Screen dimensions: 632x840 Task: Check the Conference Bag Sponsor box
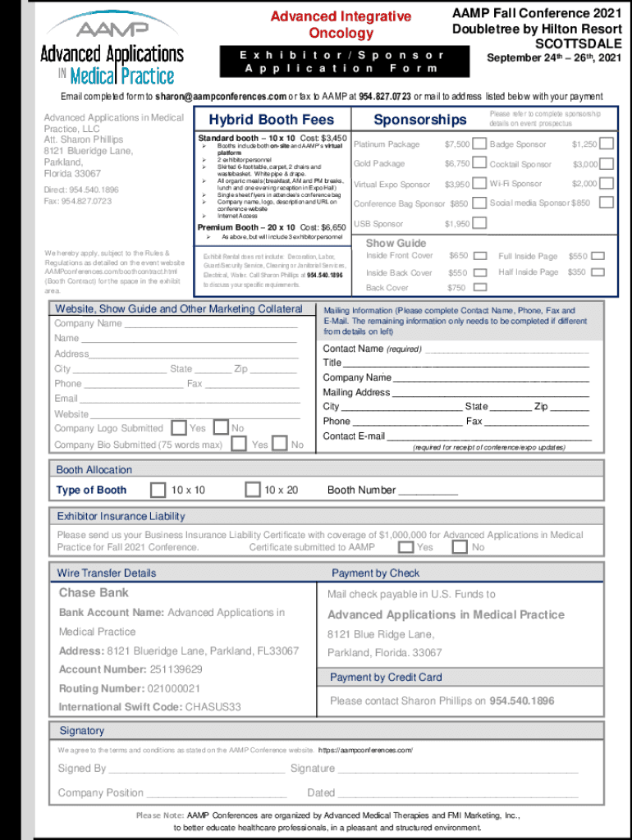click(x=479, y=203)
